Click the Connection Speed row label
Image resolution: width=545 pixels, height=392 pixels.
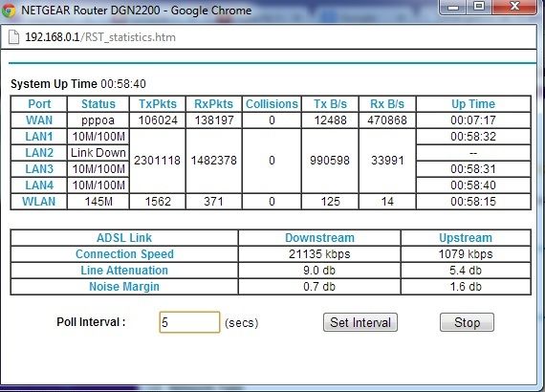coord(124,254)
